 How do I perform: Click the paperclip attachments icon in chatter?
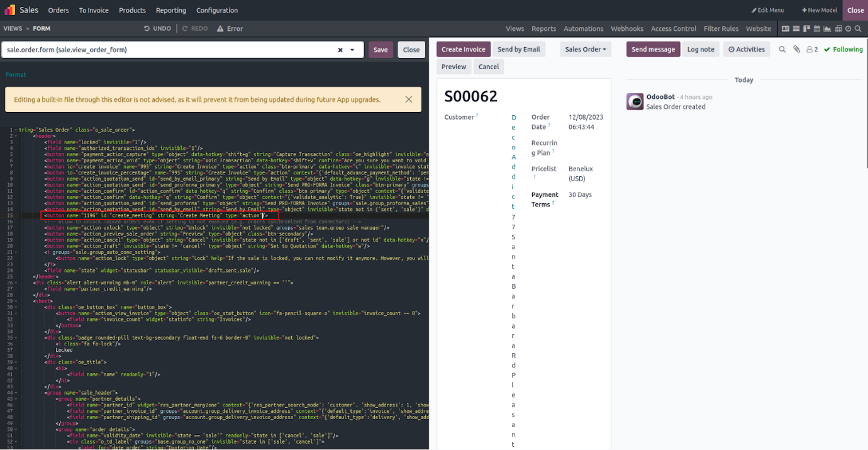coord(796,49)
